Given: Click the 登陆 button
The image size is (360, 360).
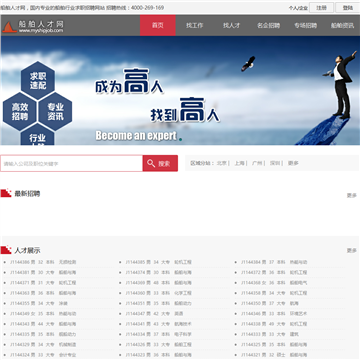Looking at the screenshot, I should click(x=348, y=8).
